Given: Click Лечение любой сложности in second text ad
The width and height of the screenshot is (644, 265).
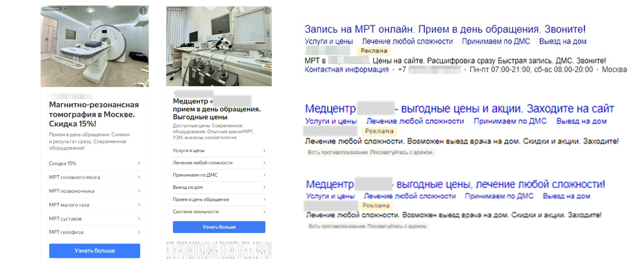Looking at the screenshot, I should [x=415, y=121].
